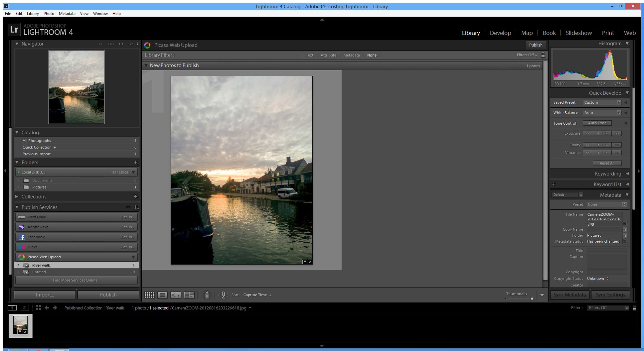Open Survey view icon in toolbar
This screenshot has width=644, height=351.
pos(189,295)
